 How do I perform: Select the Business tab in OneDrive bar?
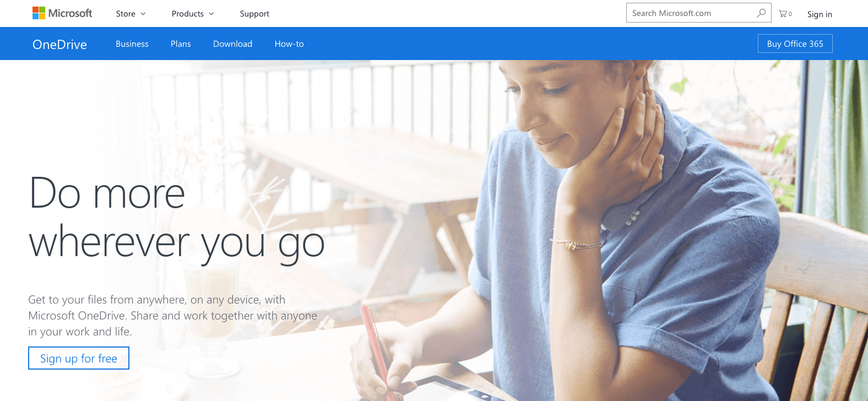coord(132,44)
